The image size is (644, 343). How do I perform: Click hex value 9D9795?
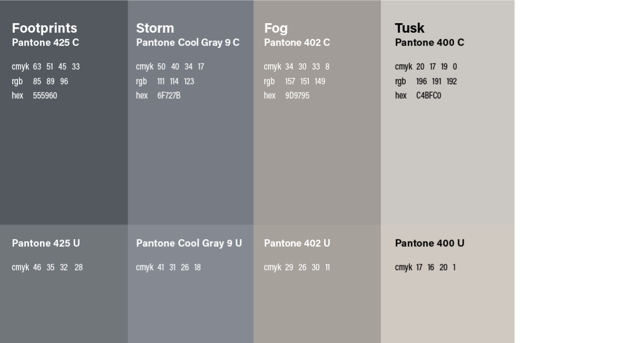click(x=297, y=96)
